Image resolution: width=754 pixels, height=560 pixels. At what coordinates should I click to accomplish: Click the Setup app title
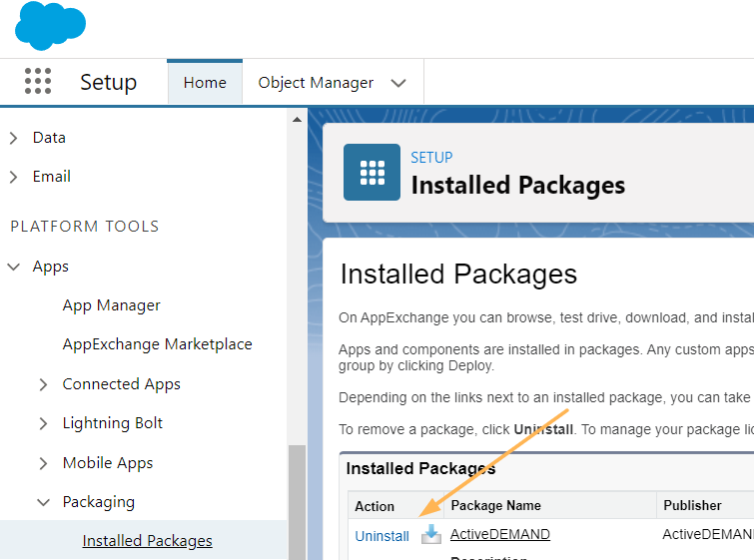click(109, 82)
